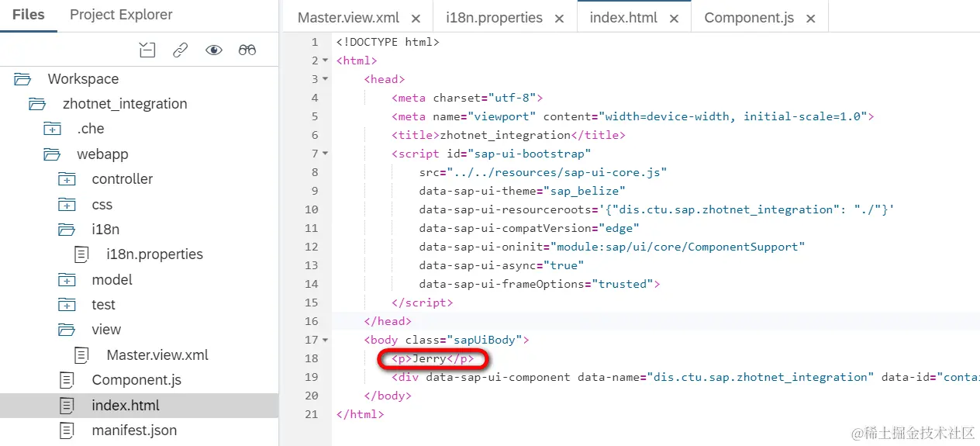This screenshot has height=446, width=980.
Task: Expand the test folder icon
Action: click(67, 305)
